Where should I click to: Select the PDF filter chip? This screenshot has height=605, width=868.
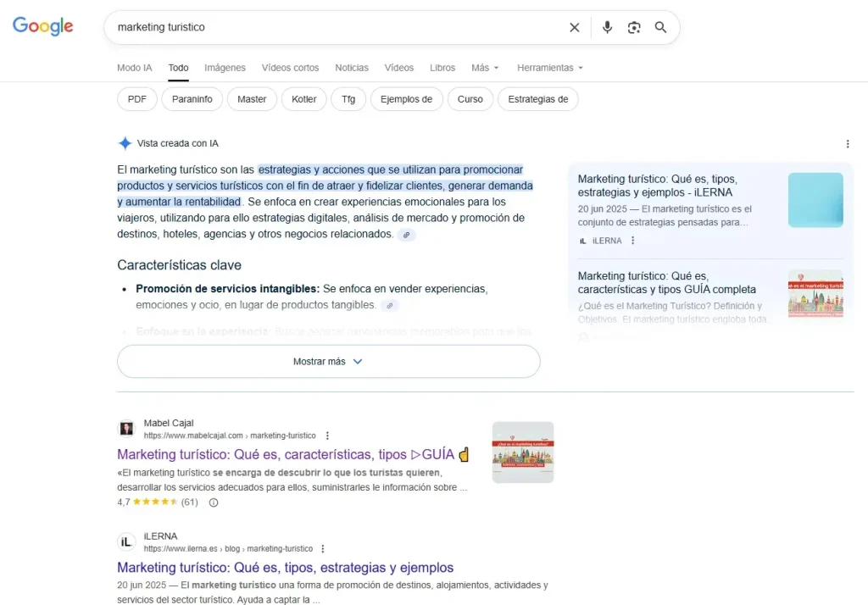[x=137, y=99]
